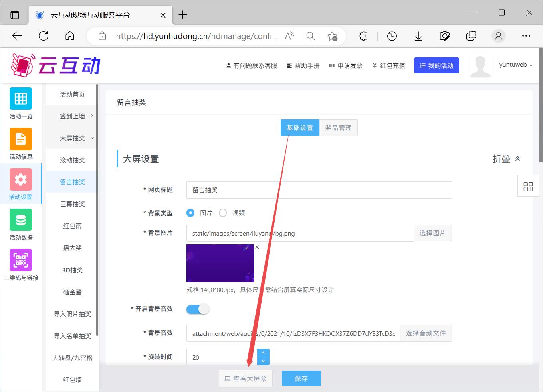Open browser downloads icon
This screenshot has width=543, height=392.
(x=418, y=36)
